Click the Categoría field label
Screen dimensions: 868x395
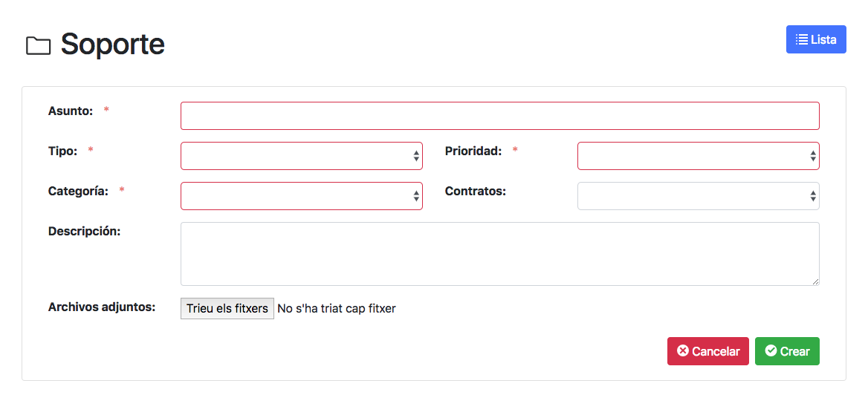coord(79,191)
